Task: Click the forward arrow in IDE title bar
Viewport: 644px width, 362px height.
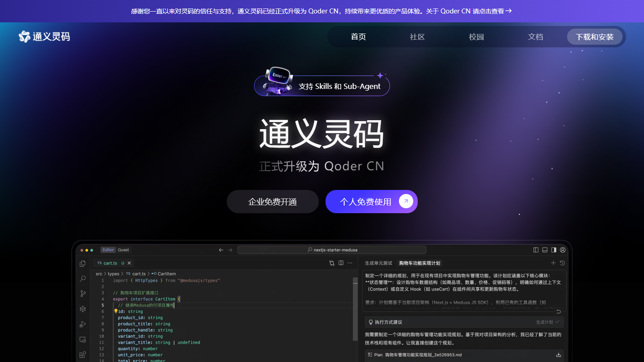Action: pos(230,250)
